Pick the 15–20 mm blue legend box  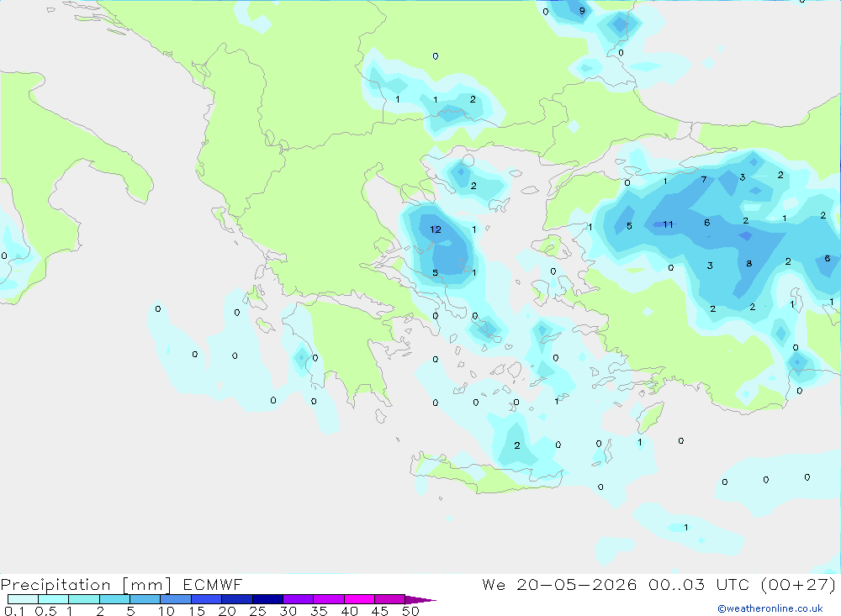[x=207, y=599]
